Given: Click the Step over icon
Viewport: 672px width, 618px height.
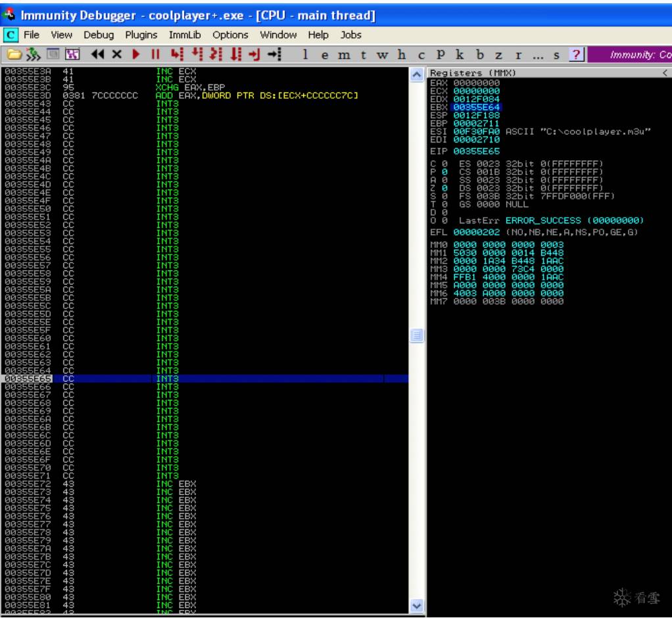Looking at the screenshot, I should click(197, 54).
